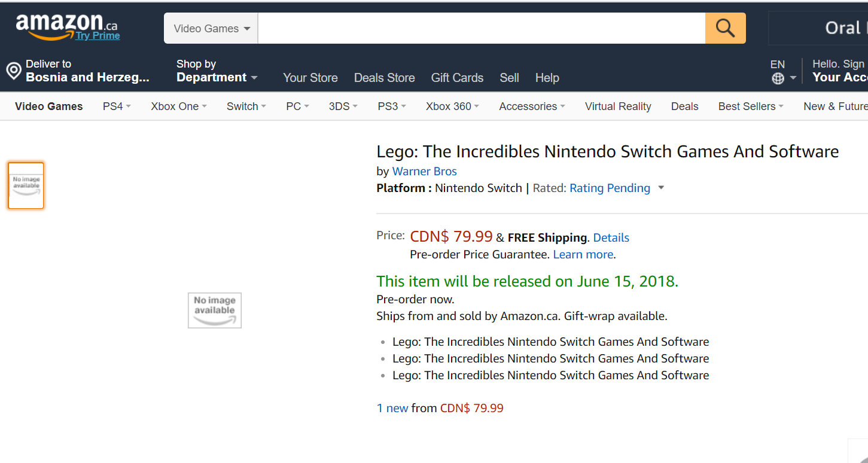Select the small product image thumbnail
868x463 pixels.
(x=26, y=185)
